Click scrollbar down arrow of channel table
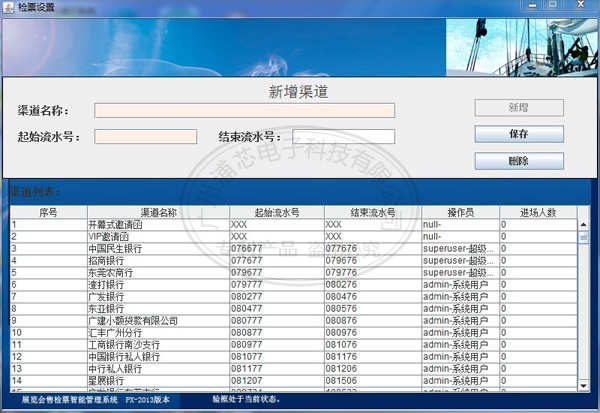The image size is (600, 413). coord(583,385)
